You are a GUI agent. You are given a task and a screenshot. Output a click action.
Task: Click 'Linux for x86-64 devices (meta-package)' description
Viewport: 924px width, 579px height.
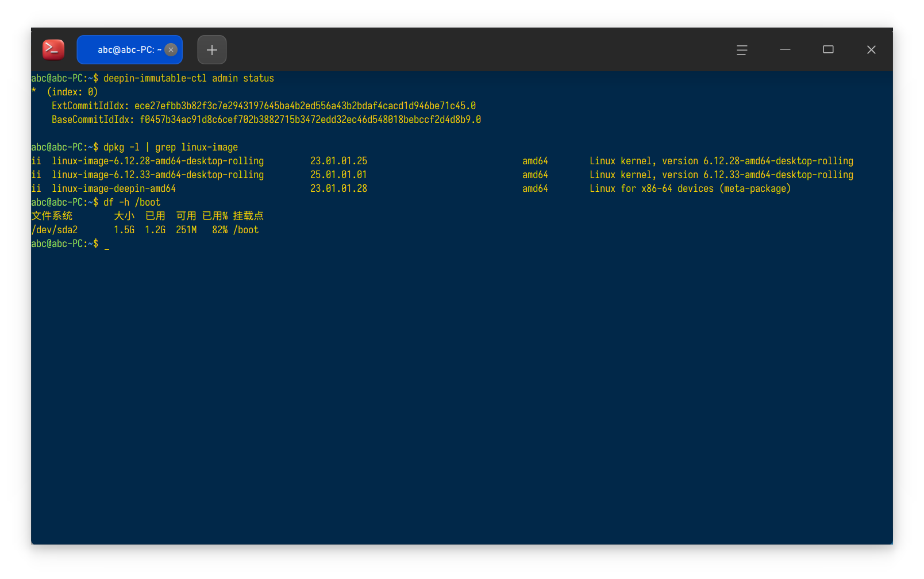[690, 188]
